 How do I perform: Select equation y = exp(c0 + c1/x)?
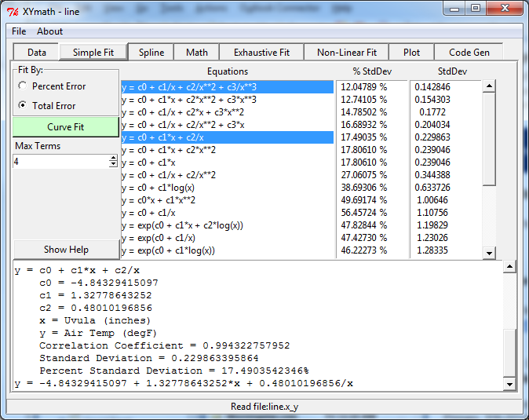pos(163,238)
